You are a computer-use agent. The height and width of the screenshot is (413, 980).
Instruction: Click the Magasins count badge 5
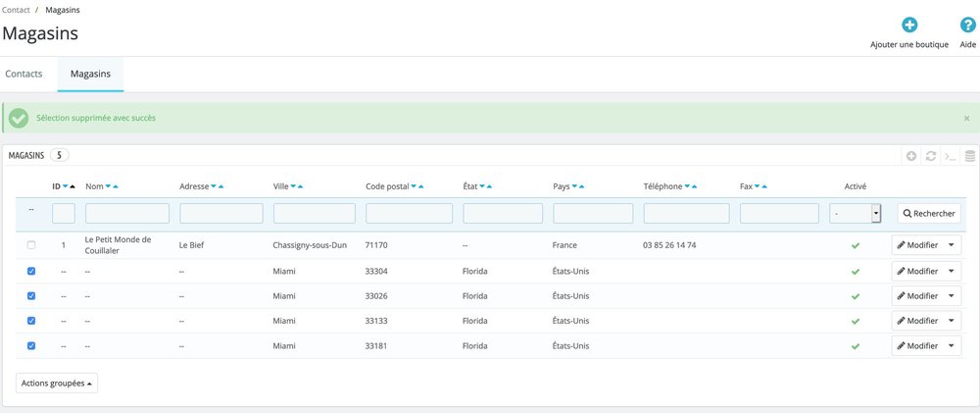60,155
